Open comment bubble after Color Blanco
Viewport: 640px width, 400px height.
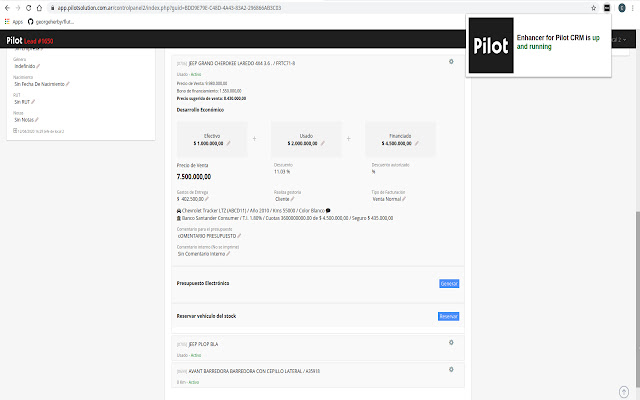[328, 211]
